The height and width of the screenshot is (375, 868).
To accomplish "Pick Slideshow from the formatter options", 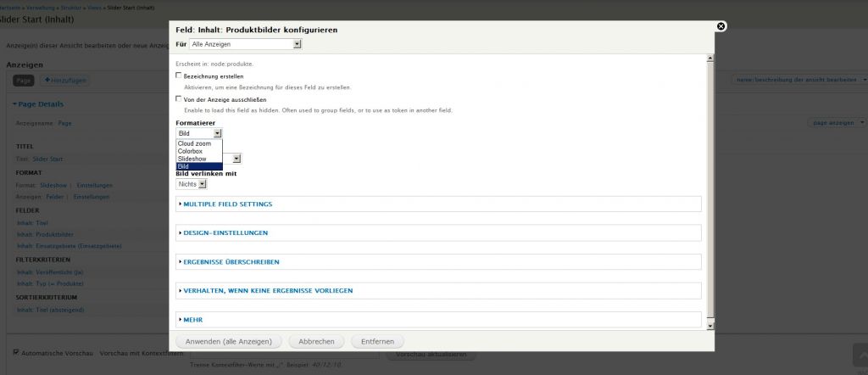I will point(192,159).
